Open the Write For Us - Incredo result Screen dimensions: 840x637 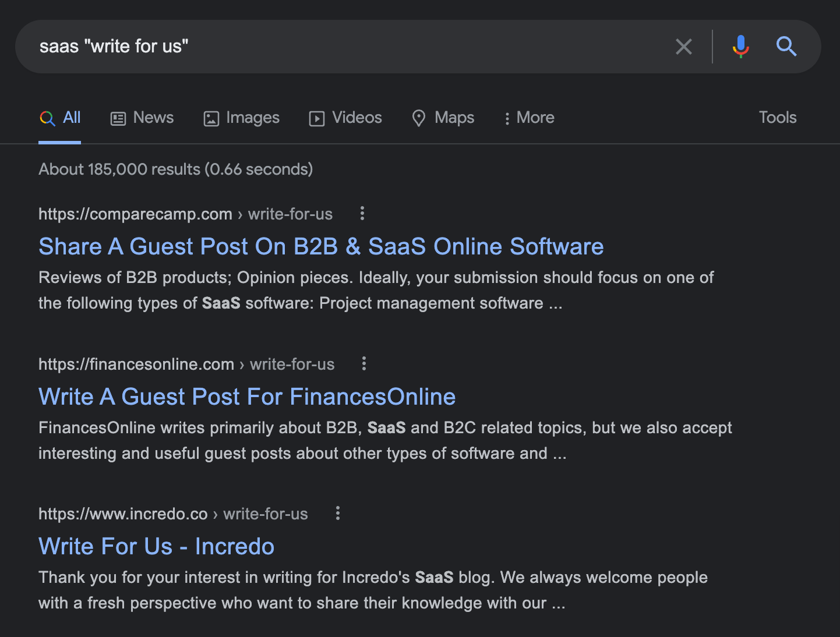coord(156,546)
